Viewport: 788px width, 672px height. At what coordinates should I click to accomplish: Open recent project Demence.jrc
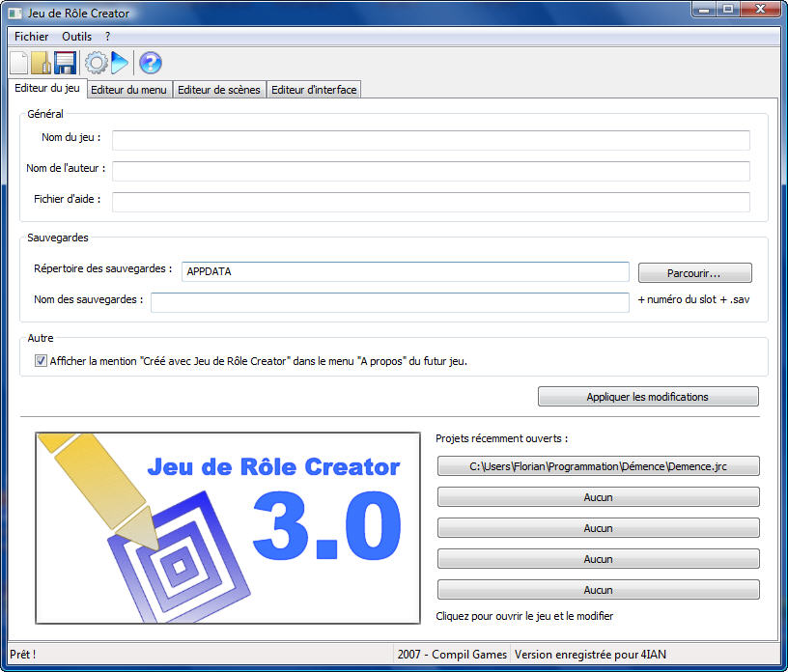[598, 466]
